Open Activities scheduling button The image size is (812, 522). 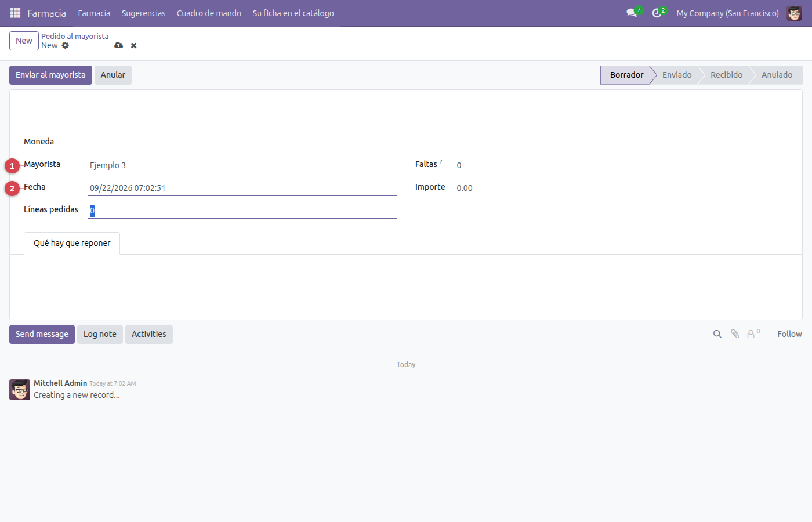click(x=148, y=334)
